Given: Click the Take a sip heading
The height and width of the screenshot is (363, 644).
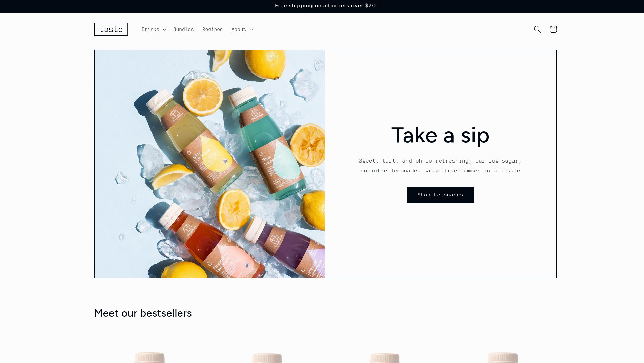Looking at the screenshot, I should click(x=440, y=135).
